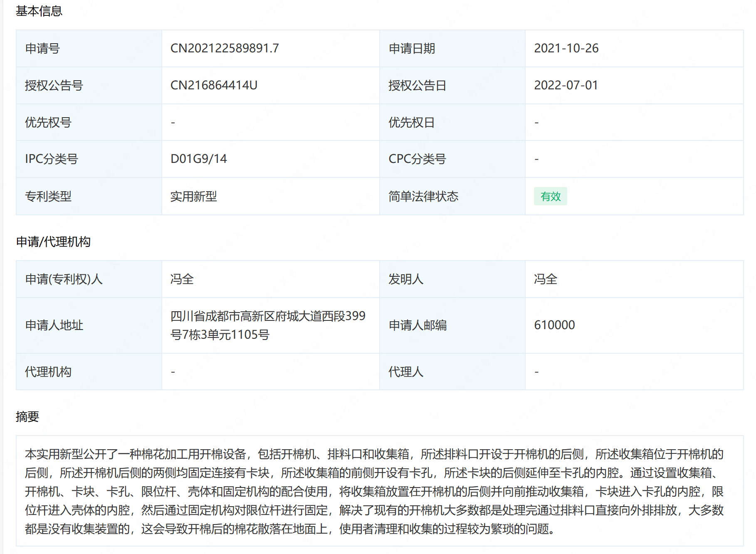Click the 专利类型 label cell
Image resolution: width=756 pixels, height=554 pixels.
pyautogui.click(x=89, y=196)
